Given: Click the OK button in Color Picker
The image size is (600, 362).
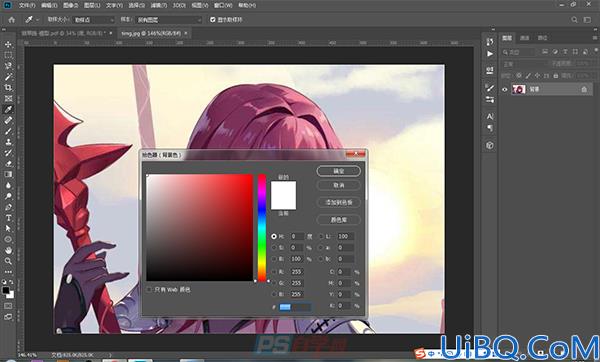Looking at the screenshot, I should click(x=339, y=171).
